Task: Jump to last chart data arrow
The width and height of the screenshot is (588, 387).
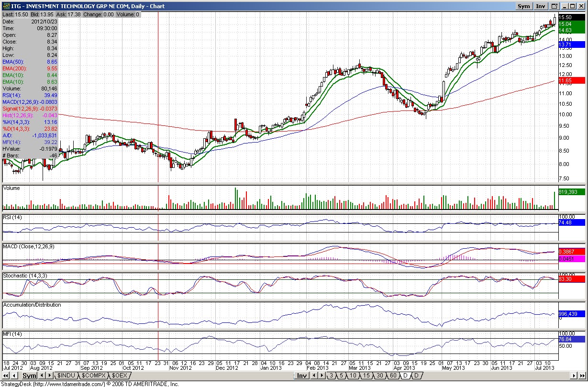Action: pos(582,376)
